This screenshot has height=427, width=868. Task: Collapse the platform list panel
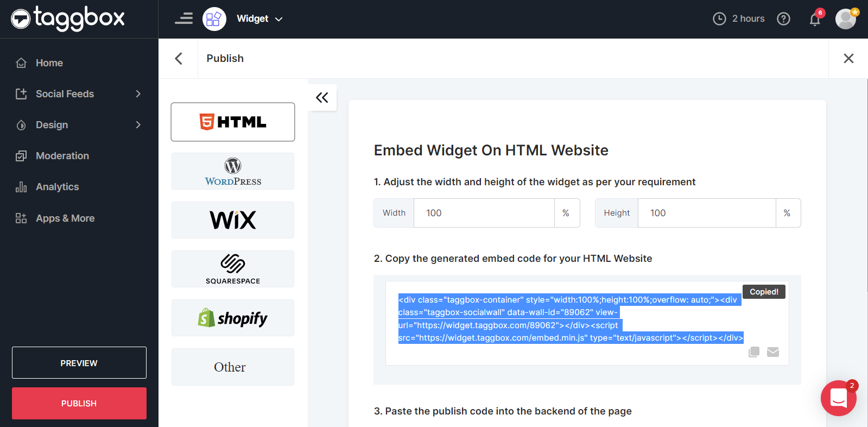[x=322, y=98]
